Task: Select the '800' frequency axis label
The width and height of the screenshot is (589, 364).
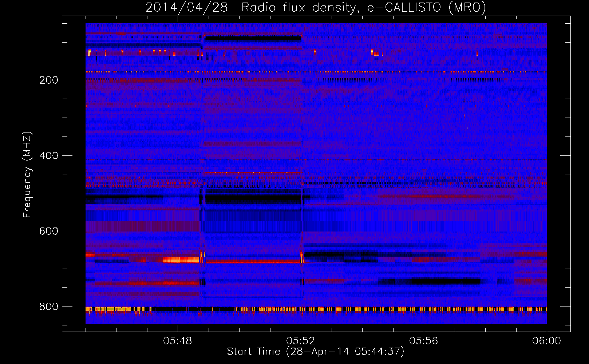Action: pos(48,306)
